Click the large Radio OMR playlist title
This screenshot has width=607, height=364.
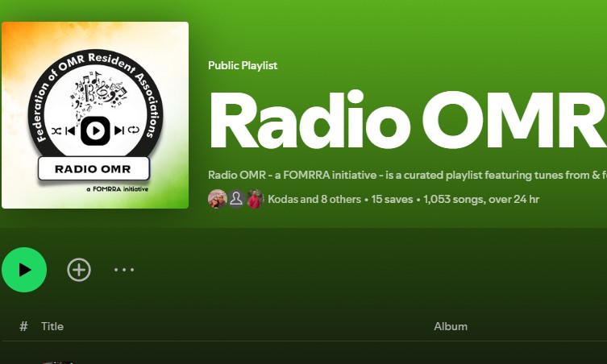(408, 119)
